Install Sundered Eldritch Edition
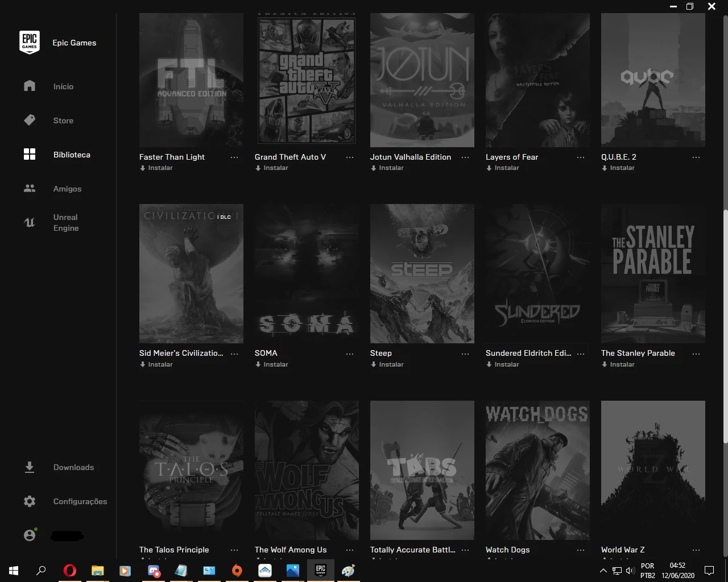Image resolution: width=728 pixels, height=582 pixels. tap(503, 364)
